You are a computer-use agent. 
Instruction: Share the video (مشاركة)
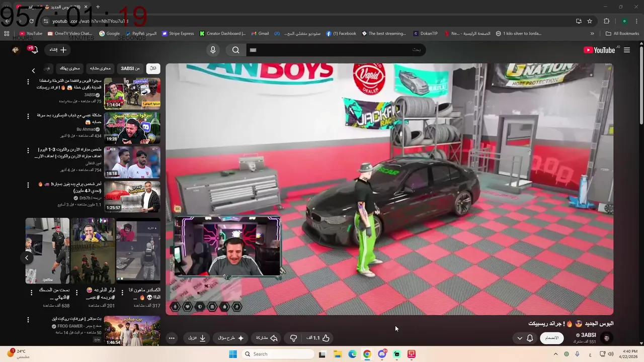(267, 338)
